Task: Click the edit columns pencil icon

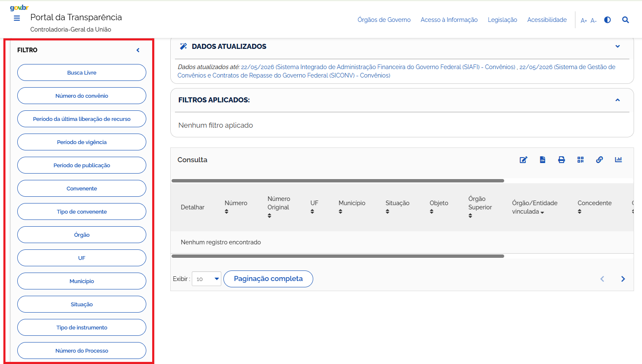Action: coord(524,160)
